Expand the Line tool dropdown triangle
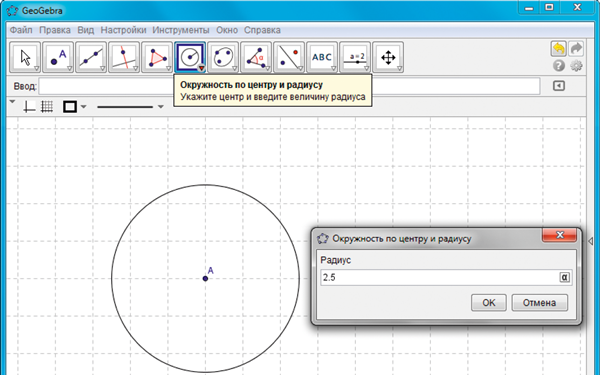Viewport: 600px width, 375px height. (103, 68)
